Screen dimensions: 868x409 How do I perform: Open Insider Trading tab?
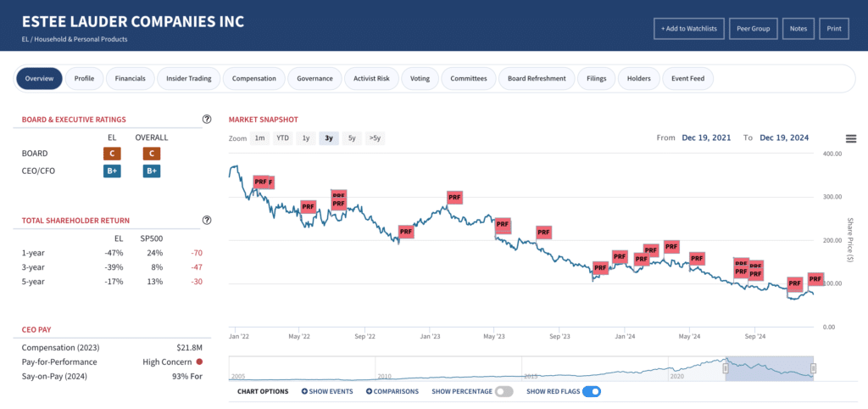[x=189, y=78]
